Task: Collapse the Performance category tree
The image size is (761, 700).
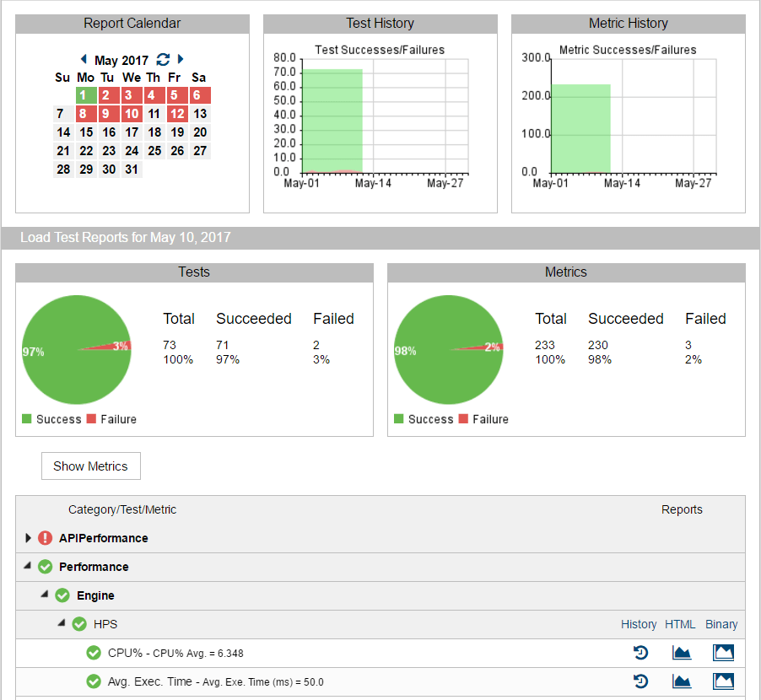Action: (27, 567)
